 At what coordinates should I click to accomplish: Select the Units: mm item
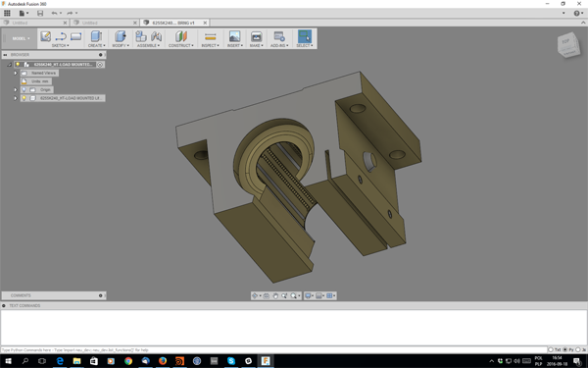36,81
